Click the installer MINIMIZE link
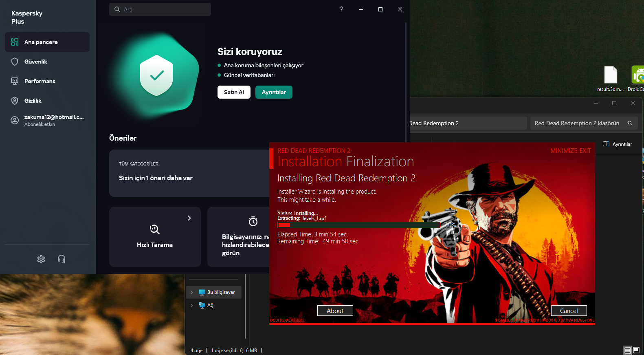This screenshot has width=644, height=355. (564, 151)
